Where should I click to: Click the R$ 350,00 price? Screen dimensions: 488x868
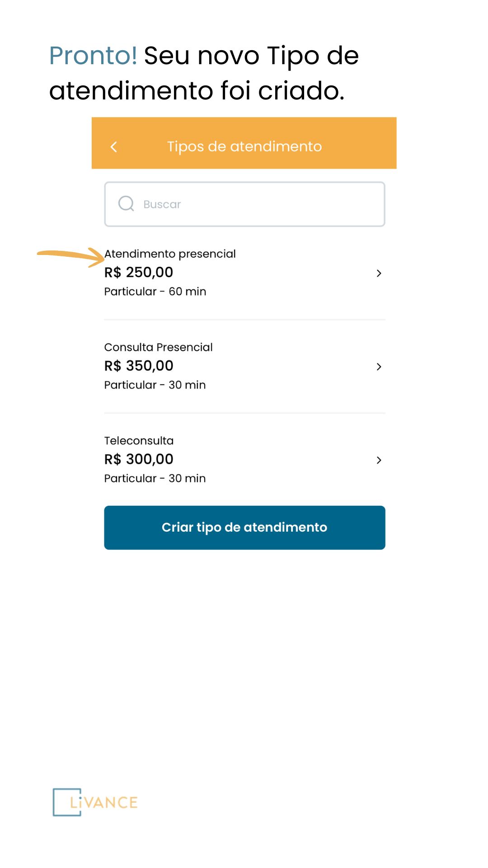coord(139,366)
